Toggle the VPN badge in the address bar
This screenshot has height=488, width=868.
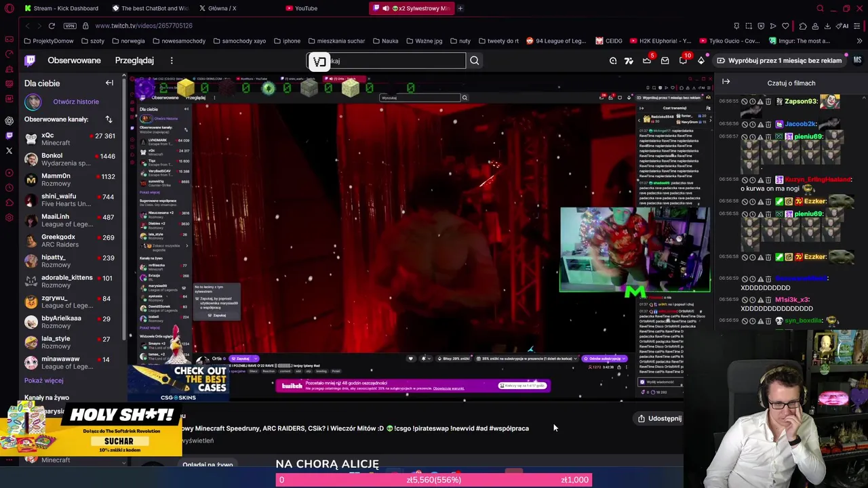70,26
